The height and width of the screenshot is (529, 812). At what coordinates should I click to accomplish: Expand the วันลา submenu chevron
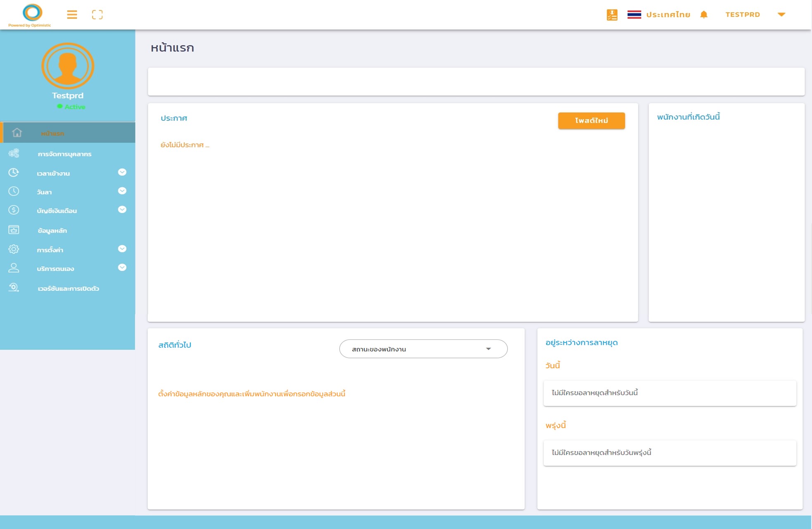[x=122, y=191]
